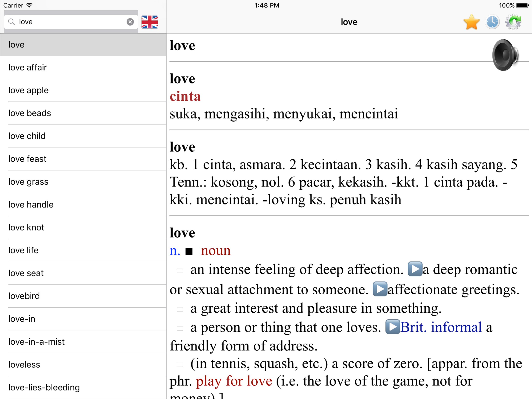
Task: Expand the arrow before 'affectionate greetings'
Action: pyautogui.click(x=380, y=289)
